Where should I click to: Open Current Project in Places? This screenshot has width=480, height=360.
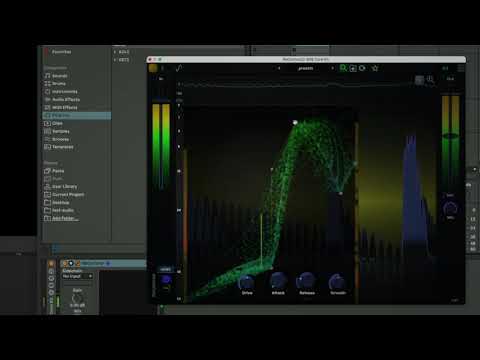coord(64,194)
